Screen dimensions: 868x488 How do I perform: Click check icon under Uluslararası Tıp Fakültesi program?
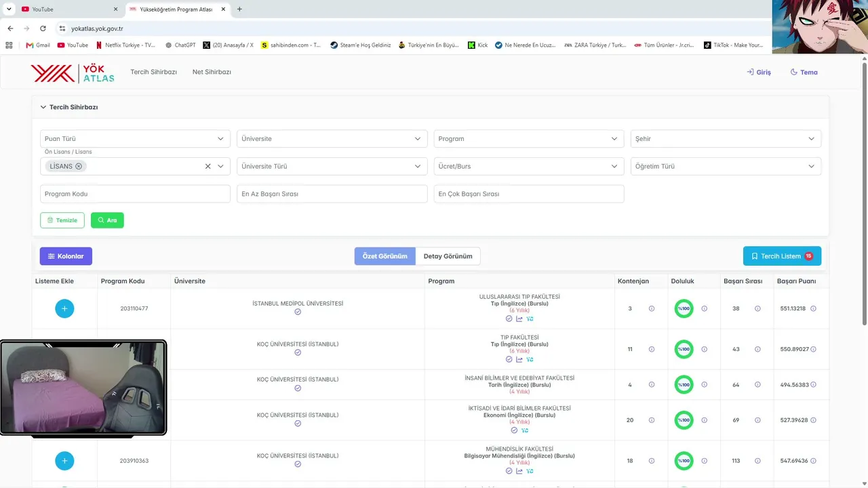click(x=509, y=319)
